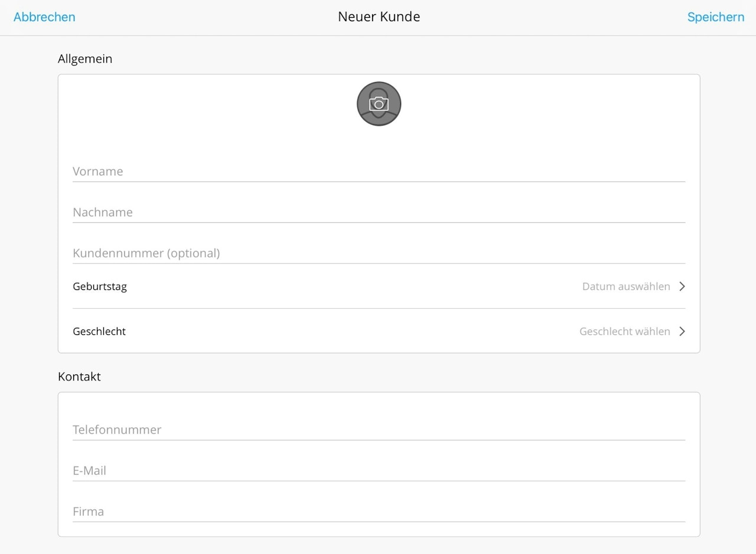Tap the Geschlecht row label
Image resolution: width=756 pixels, height=554 pixels.
pyautogui.click(x=99, y=331)
